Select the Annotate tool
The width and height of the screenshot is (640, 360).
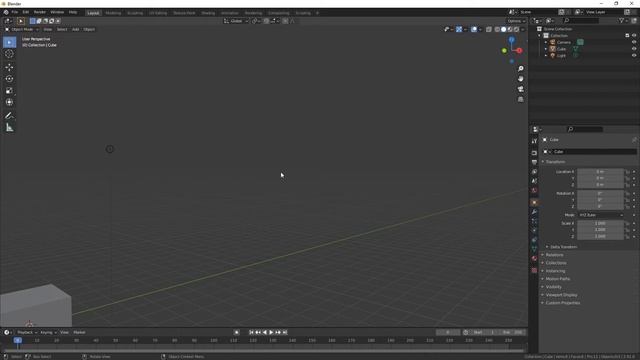9,116
